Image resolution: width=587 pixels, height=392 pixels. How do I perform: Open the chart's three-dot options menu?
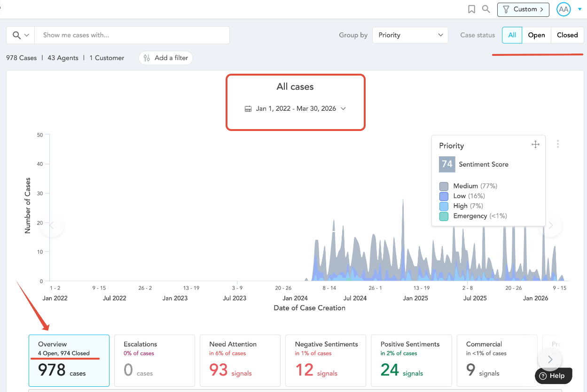coord(558,144)
